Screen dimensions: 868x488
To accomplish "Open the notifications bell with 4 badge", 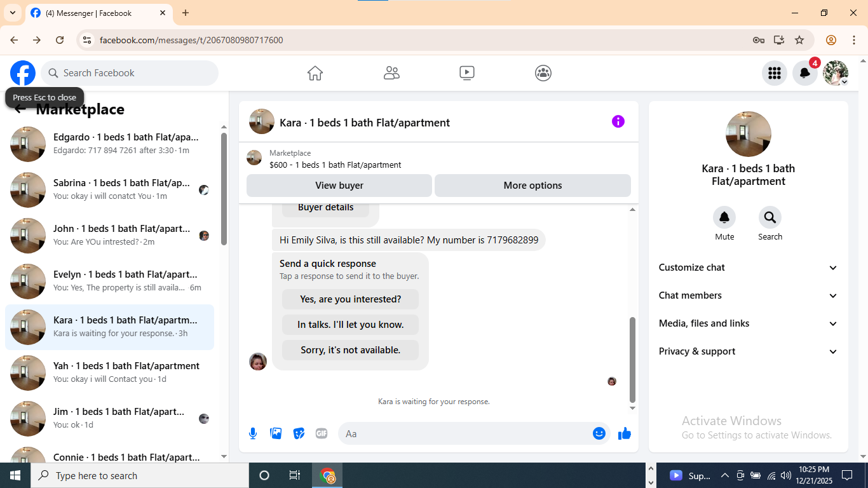I will [x=805, y=73].
